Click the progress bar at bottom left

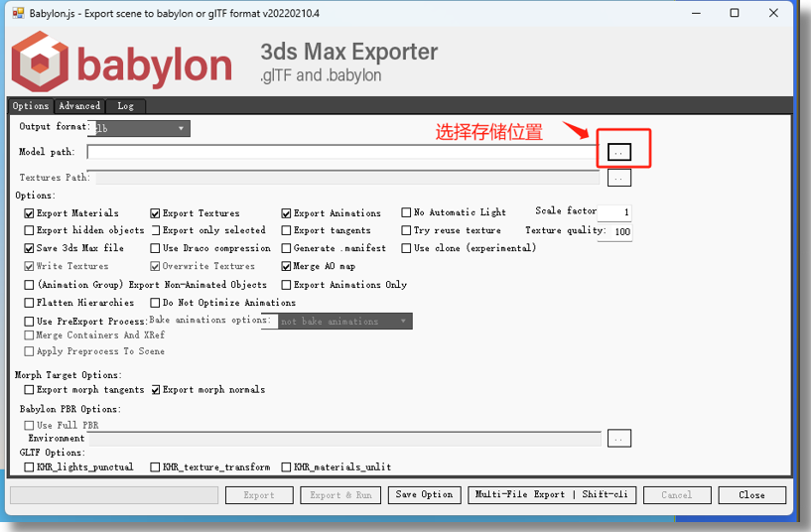click(x=114, y=494)
